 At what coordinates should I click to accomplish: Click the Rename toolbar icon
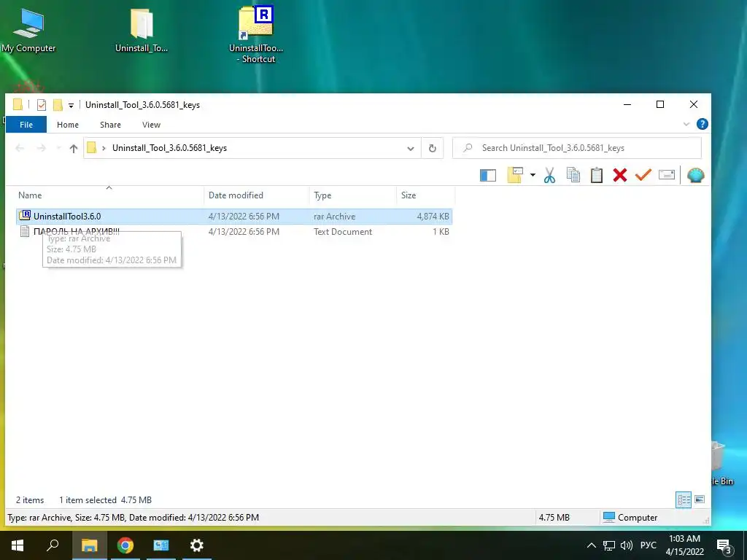click(667, 175)
